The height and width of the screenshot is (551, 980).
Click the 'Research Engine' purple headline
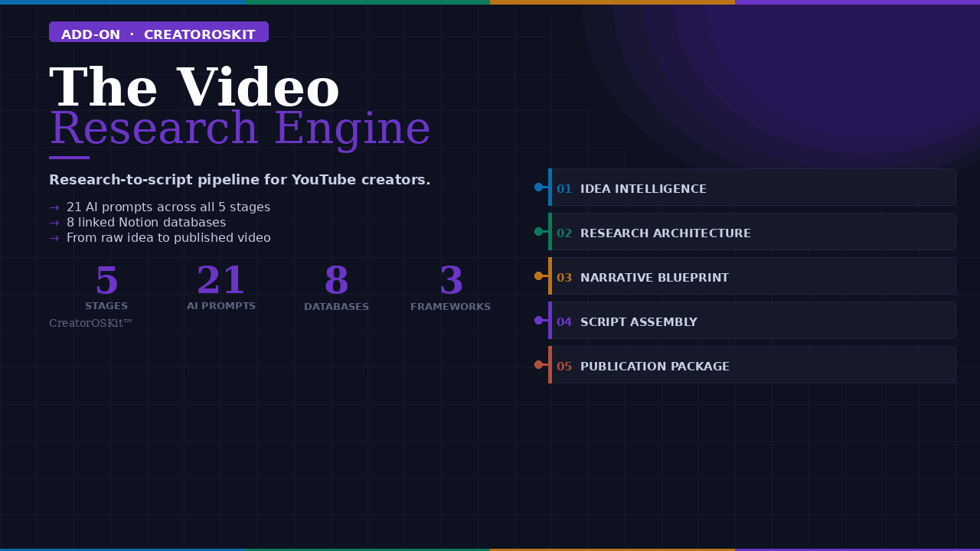pyautogui.click(x=240, y=130)
